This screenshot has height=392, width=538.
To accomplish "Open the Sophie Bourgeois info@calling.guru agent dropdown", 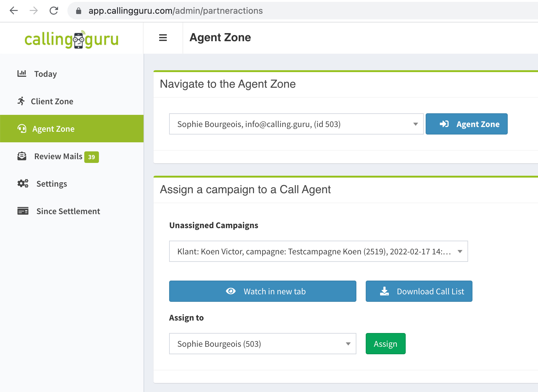I will point(296,124).
